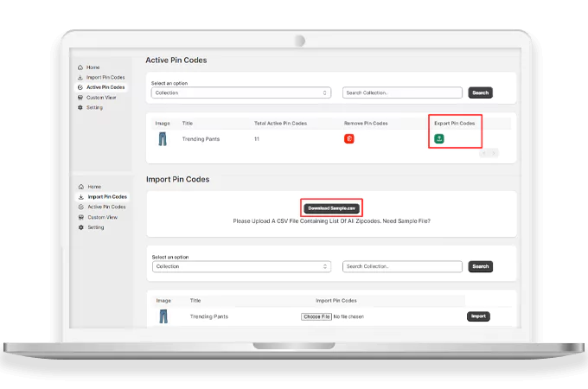
Task: Expand the Collection dropdown under Active Pin Codes
Action: (240, 92)
